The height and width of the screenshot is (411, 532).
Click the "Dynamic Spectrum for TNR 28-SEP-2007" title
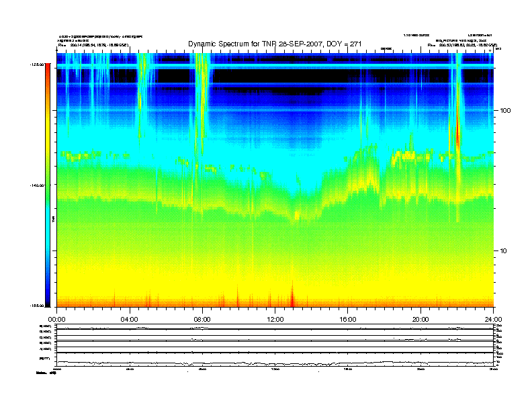coord(275,44)
